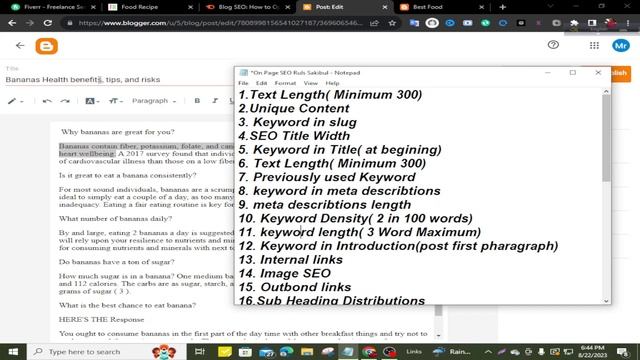
Task: Click line '14. Image SEO' in Notepad
Action: coord(284,273)
